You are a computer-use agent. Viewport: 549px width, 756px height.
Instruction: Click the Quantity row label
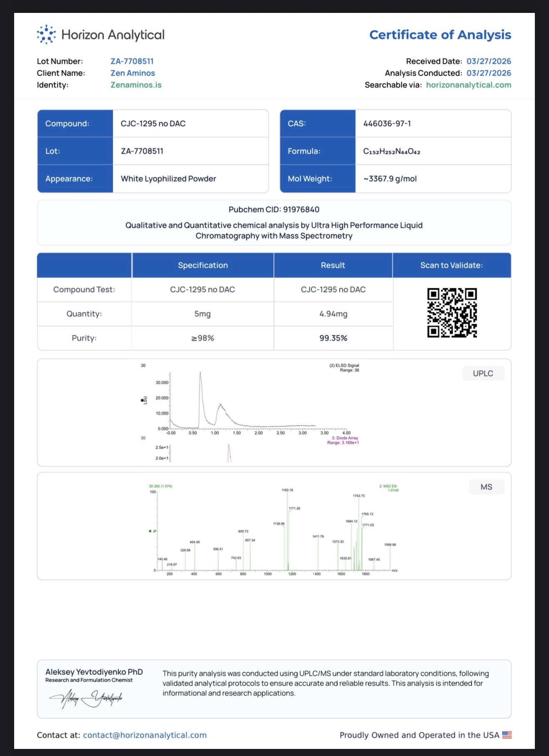coord(84,314)
